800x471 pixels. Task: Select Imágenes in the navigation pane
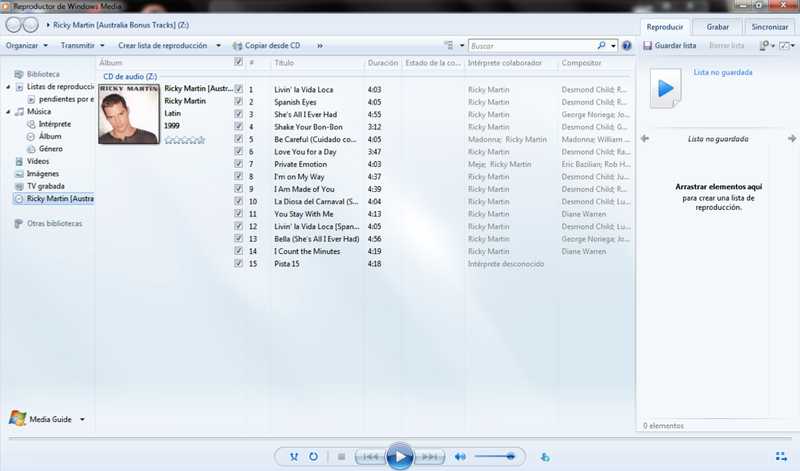42,173
